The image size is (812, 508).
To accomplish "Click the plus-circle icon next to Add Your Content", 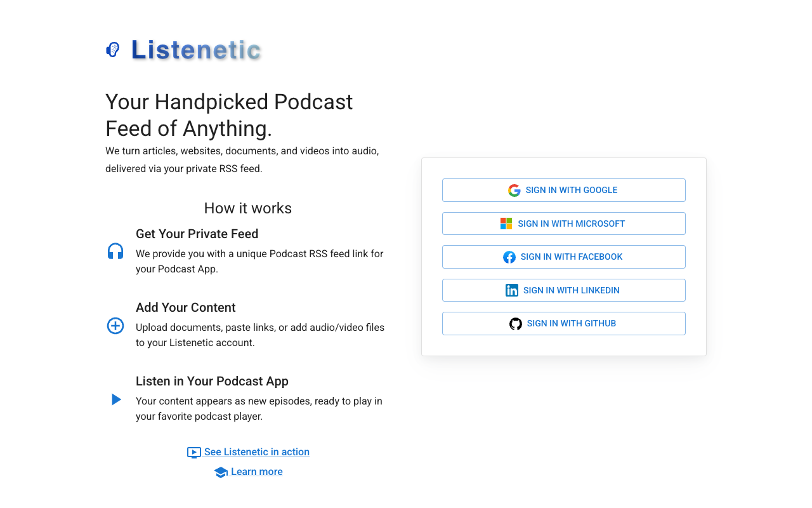I will [x=115, y=326].
